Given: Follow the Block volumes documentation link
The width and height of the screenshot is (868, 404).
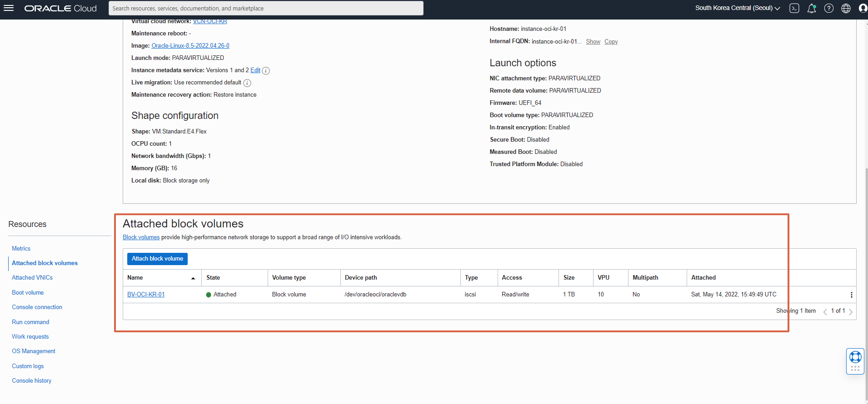Looking at the screenshot, I should pos(141,237).
